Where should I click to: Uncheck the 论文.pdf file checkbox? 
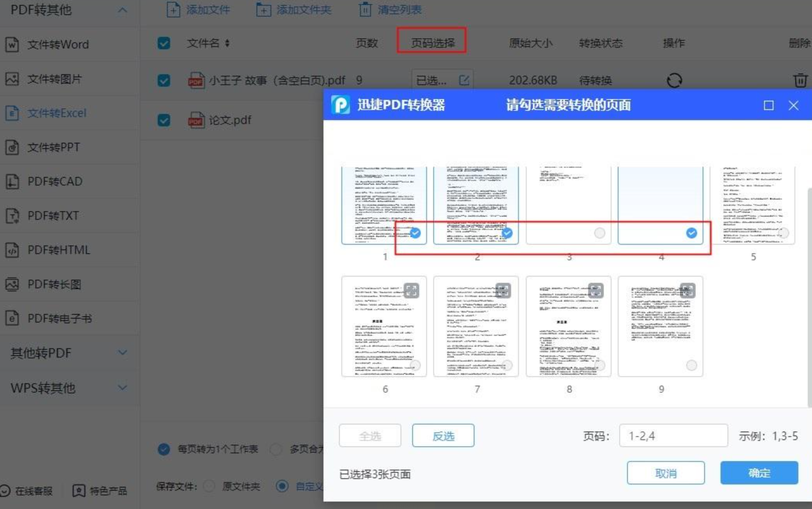[163, 120]
